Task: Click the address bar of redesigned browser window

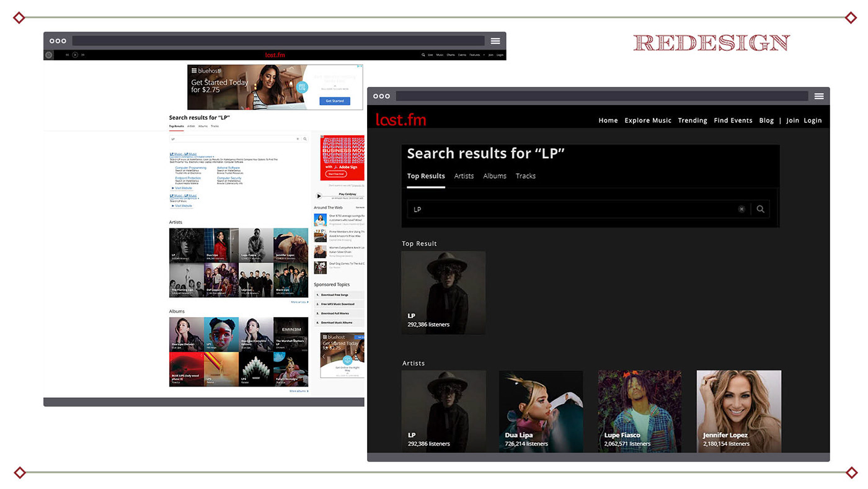Action: (601, 96)
